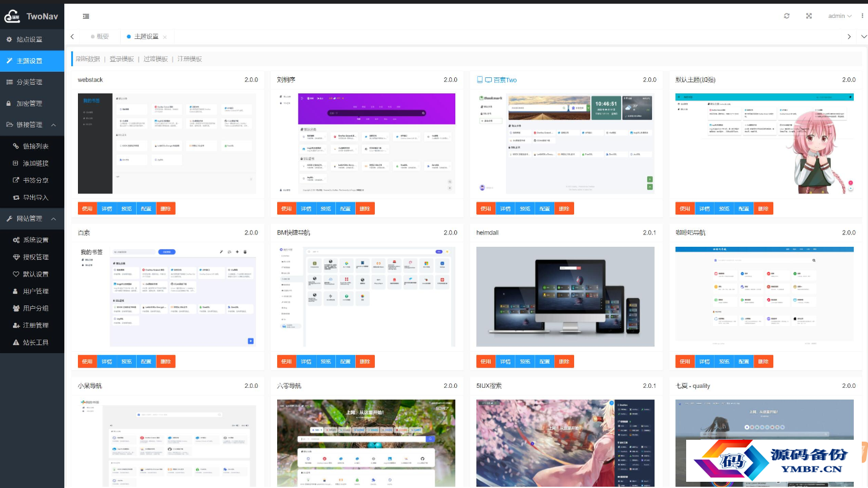Click 配置 on the heimdall theme
This screenshot has height=488, width=868.
544,361
